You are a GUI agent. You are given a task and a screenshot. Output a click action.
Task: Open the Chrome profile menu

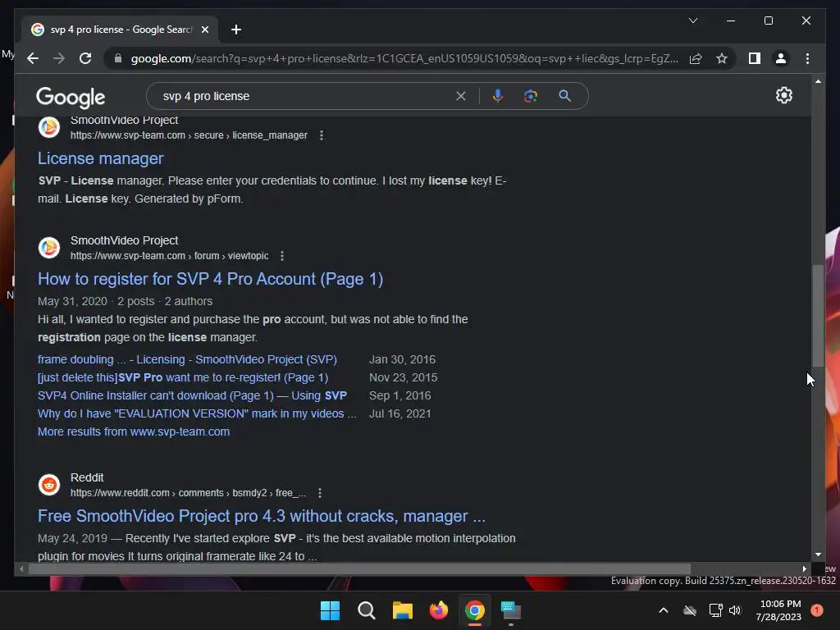[781, 58]
